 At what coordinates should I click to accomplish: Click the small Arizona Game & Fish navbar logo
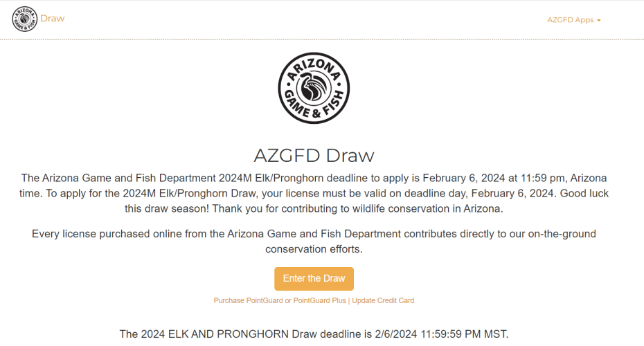[25, 19]
